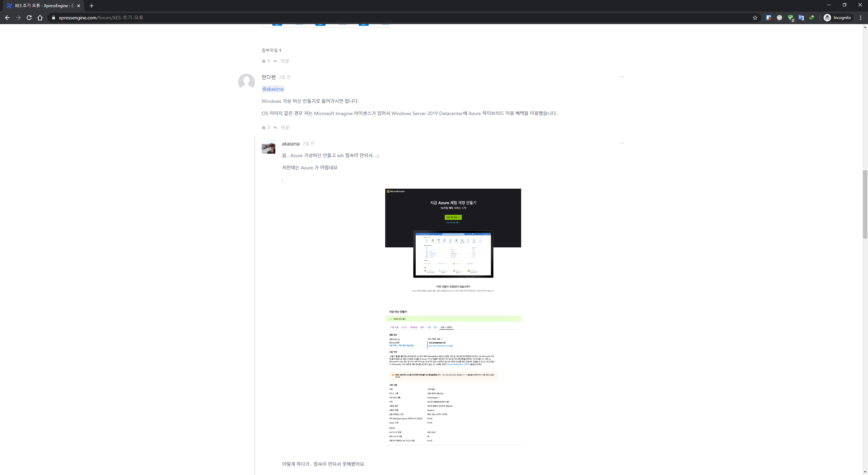Image resolution: width=868 pixels, height=475 pixels.
Task: Go back to the previous page
Action: [x=7, y=18]
